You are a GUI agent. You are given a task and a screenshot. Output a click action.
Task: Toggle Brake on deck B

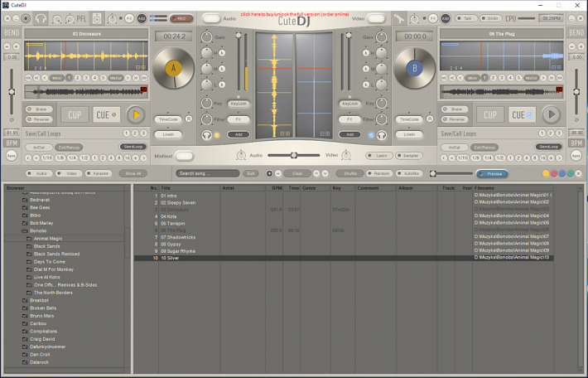(455, 109)
